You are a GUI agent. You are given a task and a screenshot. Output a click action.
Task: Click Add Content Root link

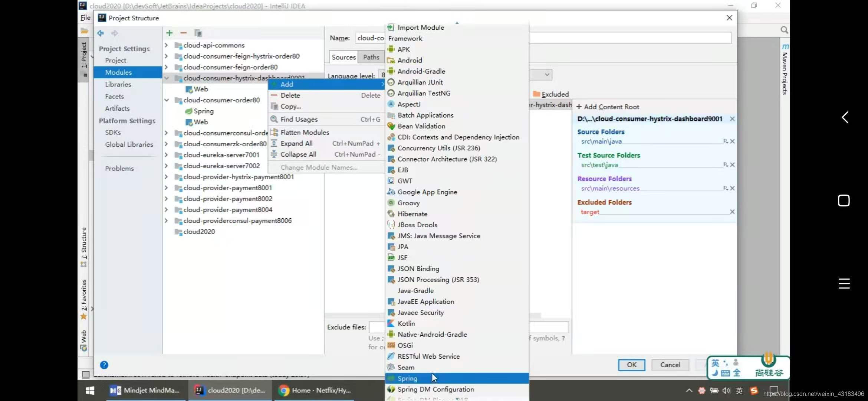pos(608,107)
